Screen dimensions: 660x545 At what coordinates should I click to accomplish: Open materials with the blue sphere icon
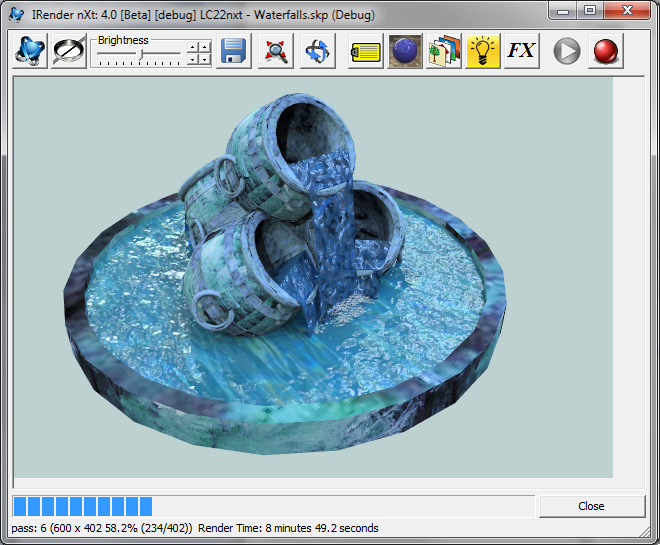tap(405, 51)
